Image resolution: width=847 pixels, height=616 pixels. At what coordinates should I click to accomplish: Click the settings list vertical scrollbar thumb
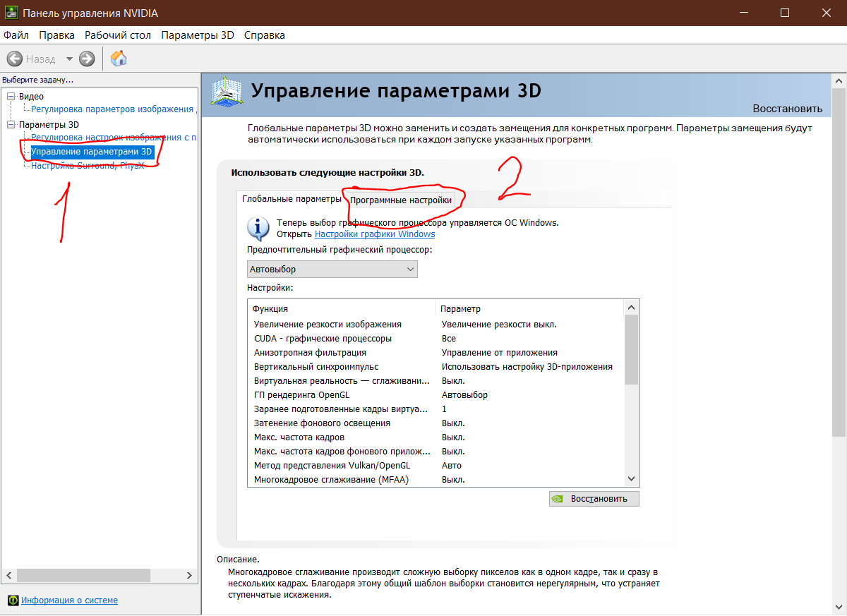click(x=632, y=349)
